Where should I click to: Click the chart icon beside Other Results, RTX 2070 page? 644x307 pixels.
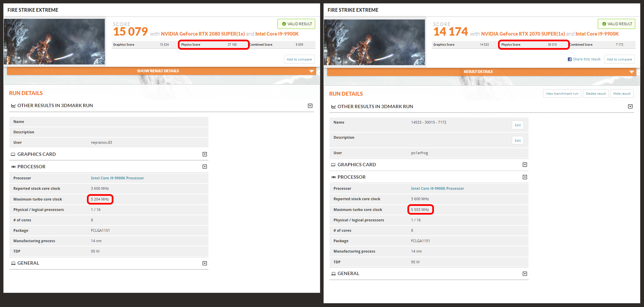(334, 106)
